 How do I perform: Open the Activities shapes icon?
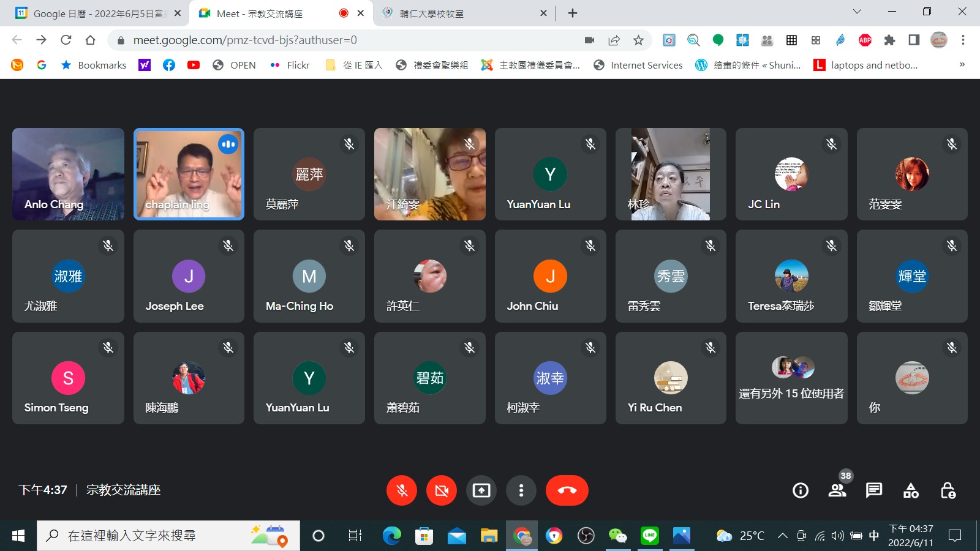[911, 490]
